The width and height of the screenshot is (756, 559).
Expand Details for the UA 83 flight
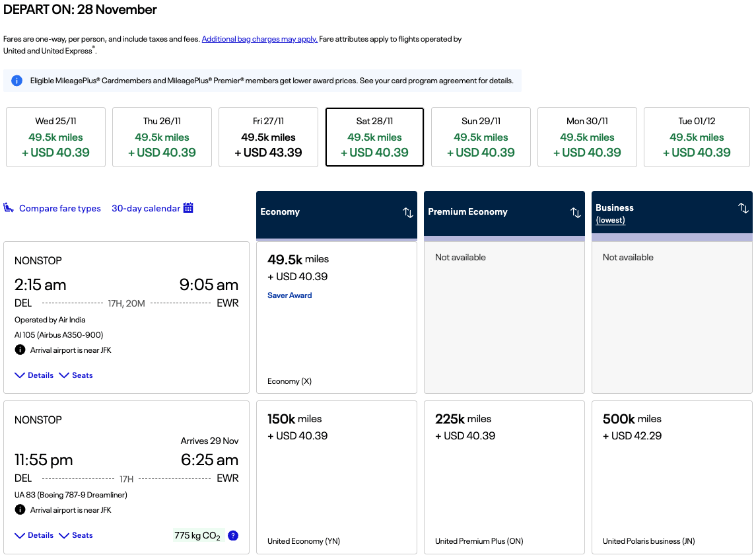tap(34, 535)
